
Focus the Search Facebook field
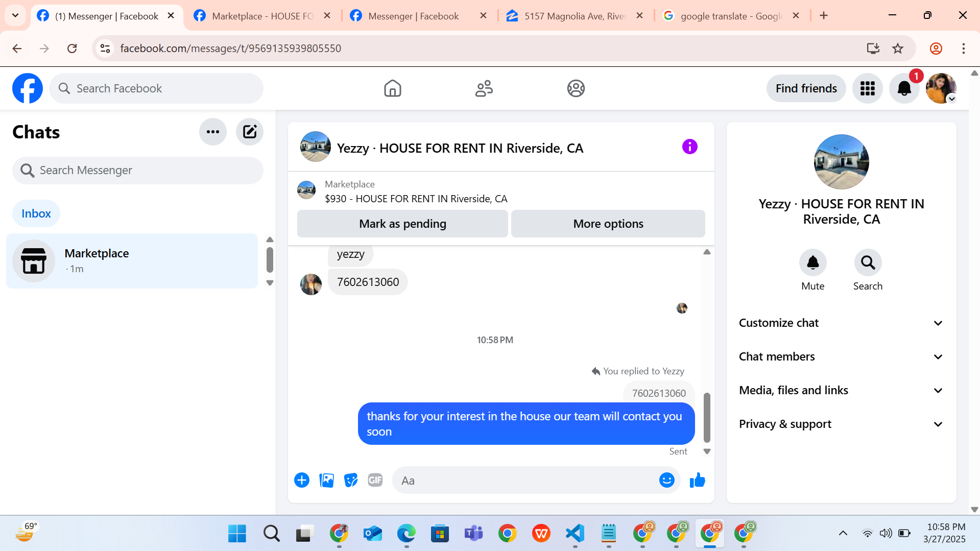pyautogui.click(x=156, y=88)
